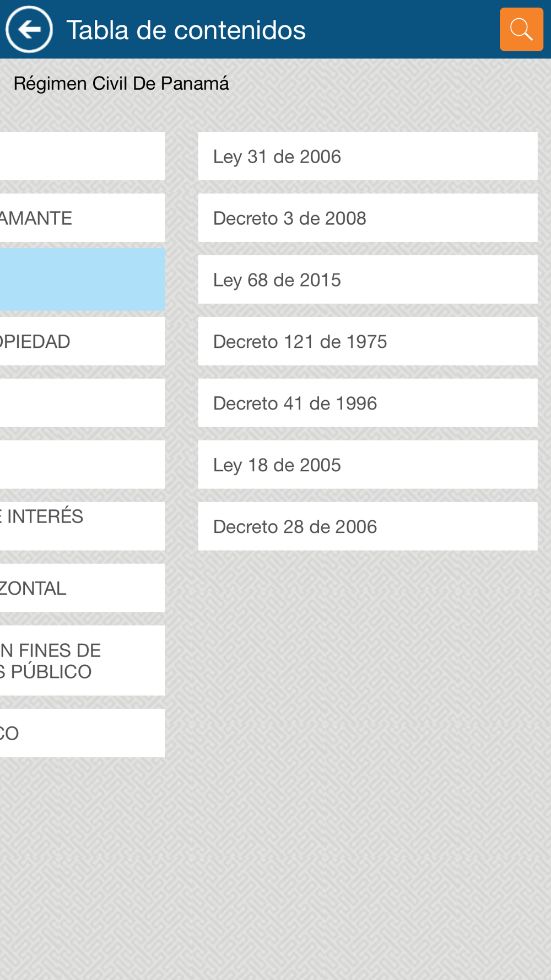Open the category ending in ZONTAL
The image size is (551, 980).
coord(83,588)
